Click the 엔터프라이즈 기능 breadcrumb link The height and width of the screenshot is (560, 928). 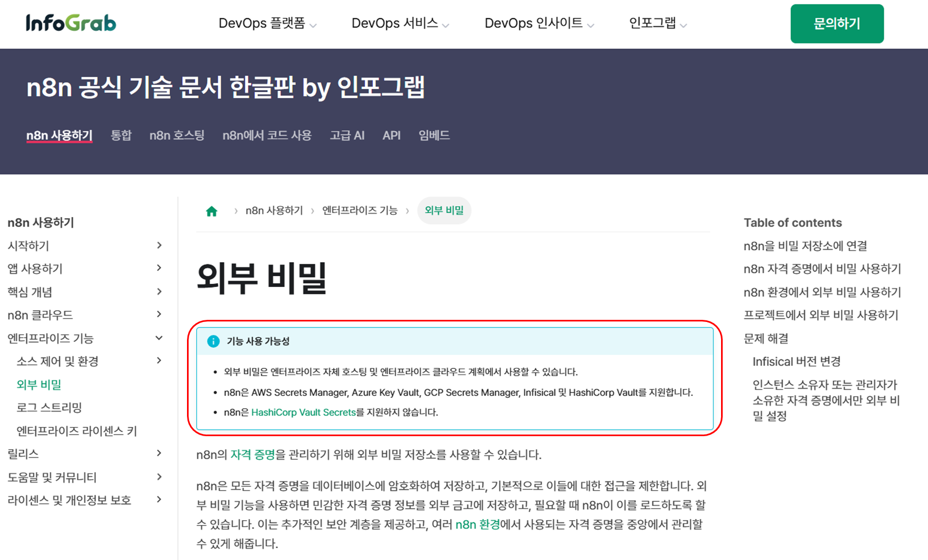point(359,211)
